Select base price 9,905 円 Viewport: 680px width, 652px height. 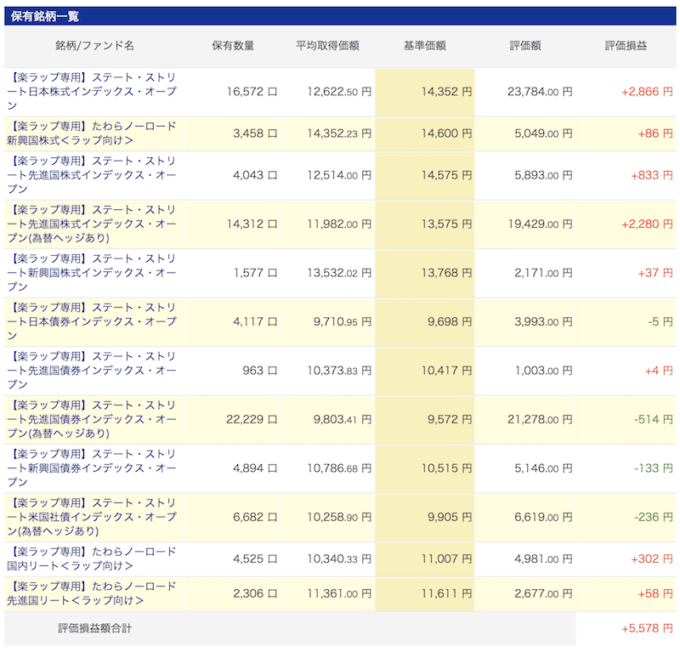click(449, 517)
